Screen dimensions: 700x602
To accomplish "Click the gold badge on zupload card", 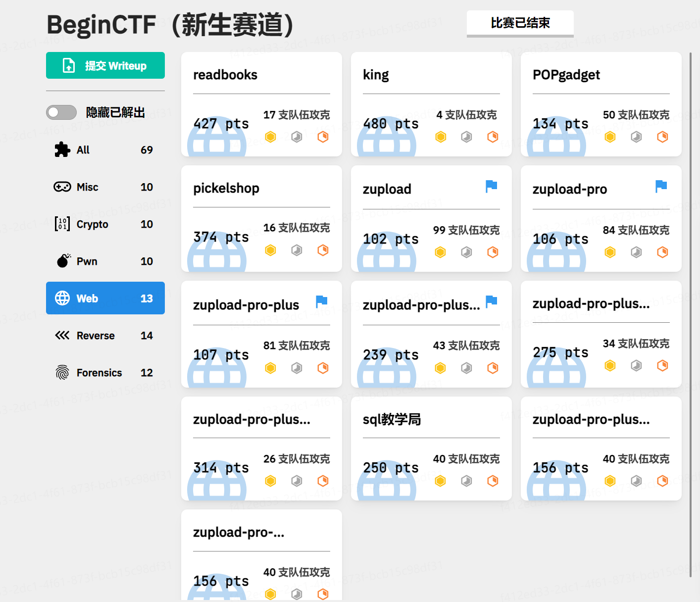I will point(440,252).
